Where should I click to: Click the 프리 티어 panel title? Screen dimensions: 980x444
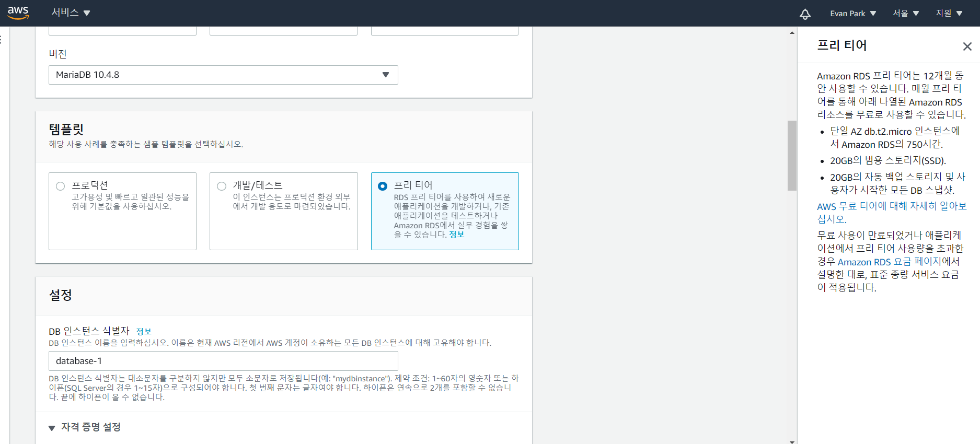click(x=842, y=45)
